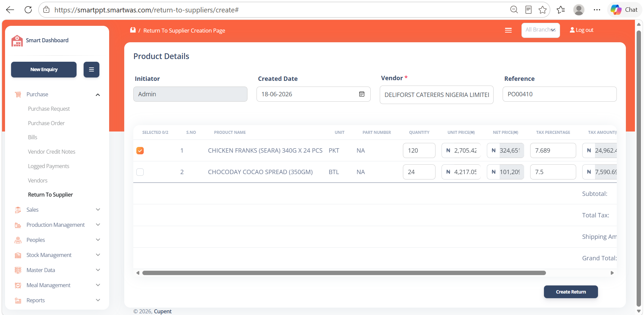
Task: Expand the Meal Management chevron
Action: pos(98,285)
